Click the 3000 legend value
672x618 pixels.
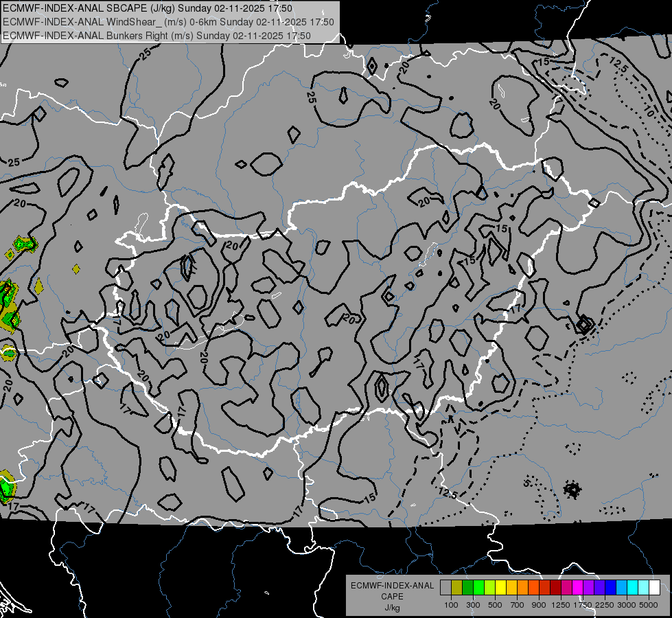(627, 605)
